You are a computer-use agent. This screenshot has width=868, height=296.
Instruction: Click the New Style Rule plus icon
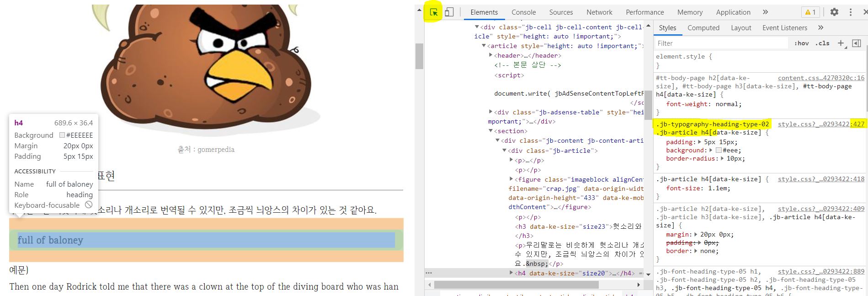tap(841, 43)
